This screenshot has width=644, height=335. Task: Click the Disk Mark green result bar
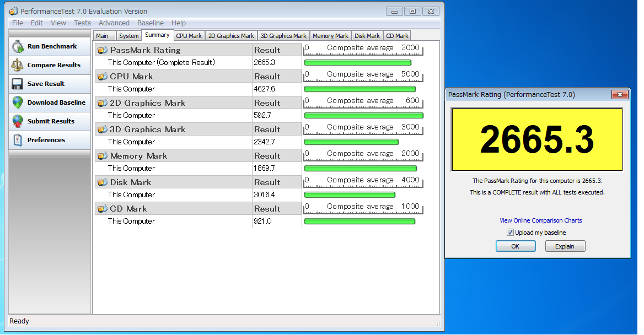[x=350, y=195]
